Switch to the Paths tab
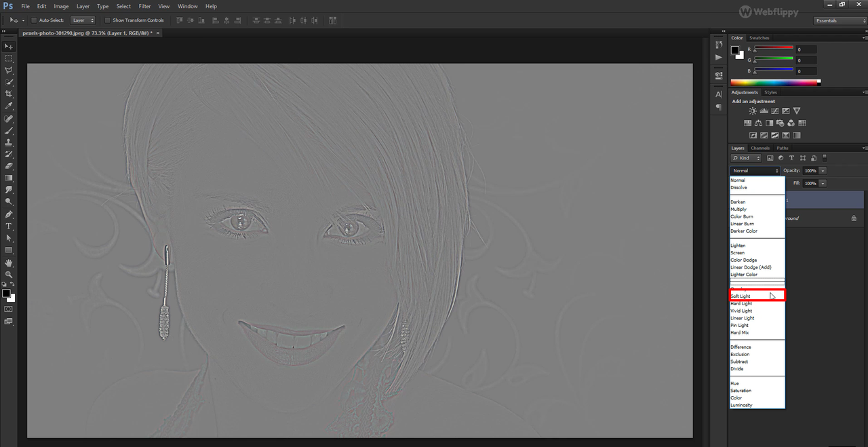This screenshot has height=447, width=868. click(783, 148)
